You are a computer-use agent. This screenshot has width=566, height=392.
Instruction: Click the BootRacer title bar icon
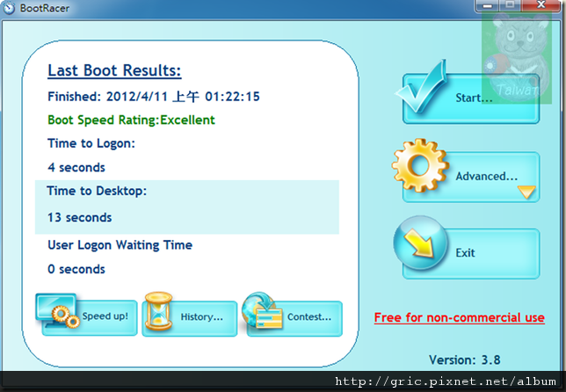[x=9, y=8]
